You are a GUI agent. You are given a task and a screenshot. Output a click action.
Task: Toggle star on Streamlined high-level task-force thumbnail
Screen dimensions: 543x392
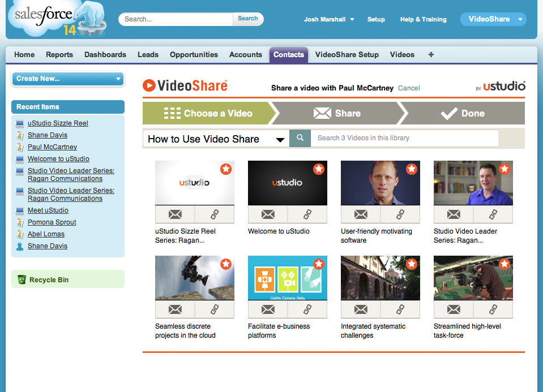coord(504,264)
